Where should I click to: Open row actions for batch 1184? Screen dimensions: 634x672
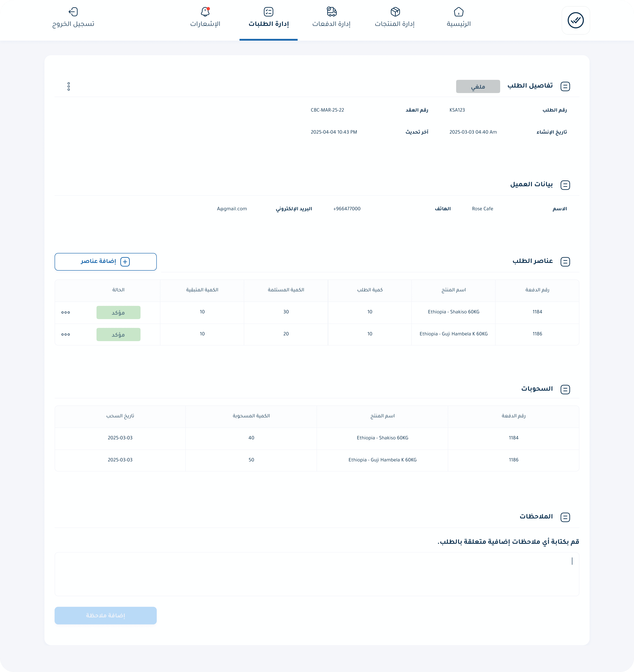66,312
